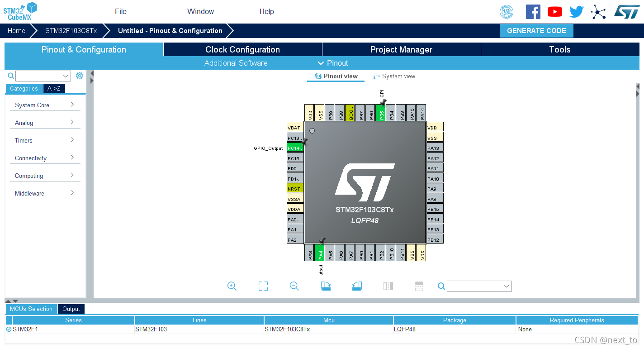
Task: Select the Categories tab
Action: click(x=24, y=89)
